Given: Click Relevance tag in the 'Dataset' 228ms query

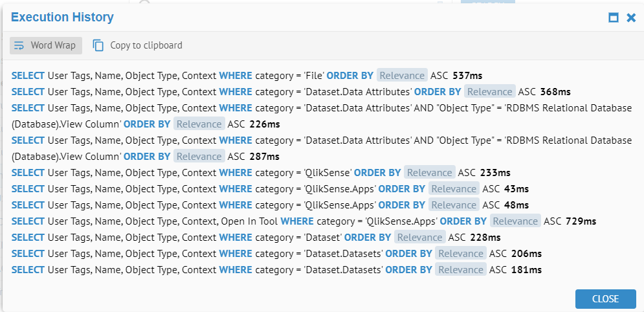Looking at the screenshot, I should pyautogui.click(x=420, y=237).
